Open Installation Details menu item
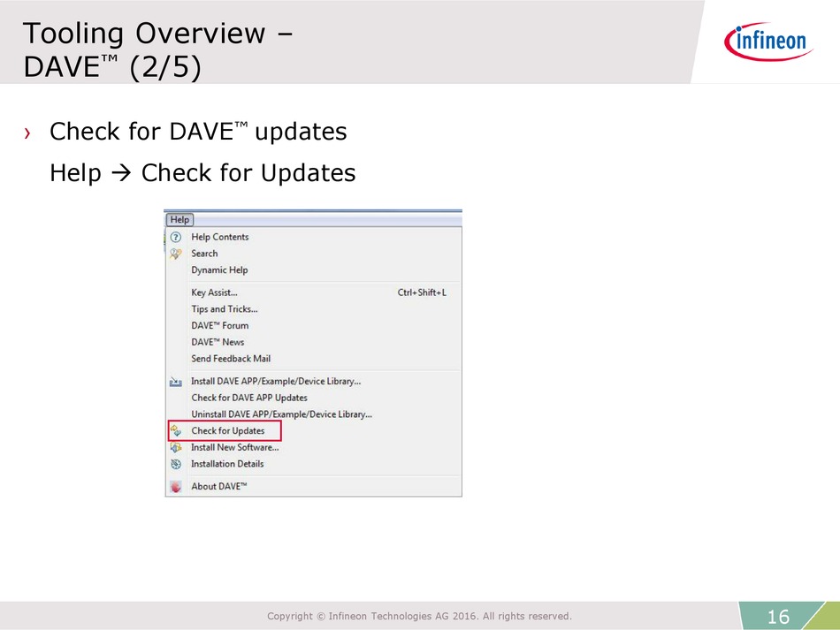The height and width of the screenshot is (630, 840). pyautogui.click(x=313, y=464)
